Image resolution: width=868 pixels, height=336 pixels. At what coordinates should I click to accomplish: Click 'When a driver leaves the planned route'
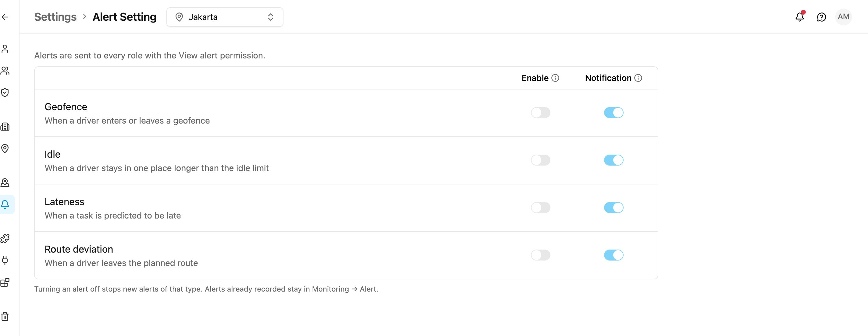(x=121, y=263)
